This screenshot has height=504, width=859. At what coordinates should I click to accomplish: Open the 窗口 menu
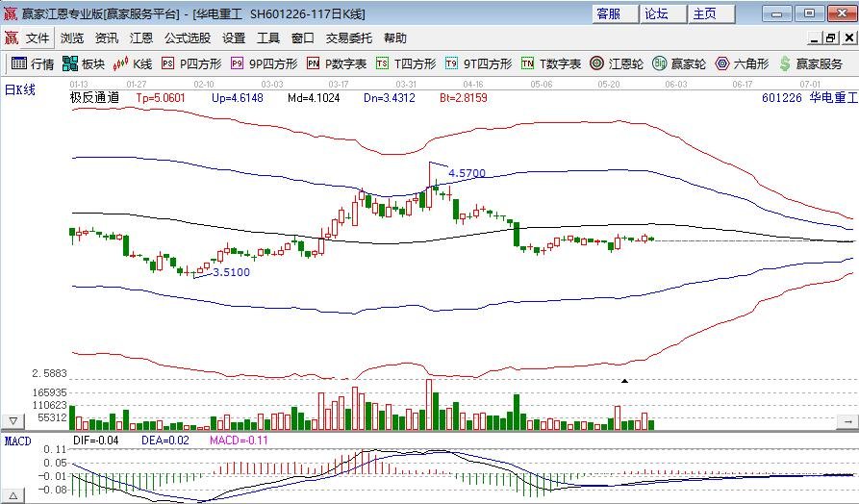tap(303, 38)
